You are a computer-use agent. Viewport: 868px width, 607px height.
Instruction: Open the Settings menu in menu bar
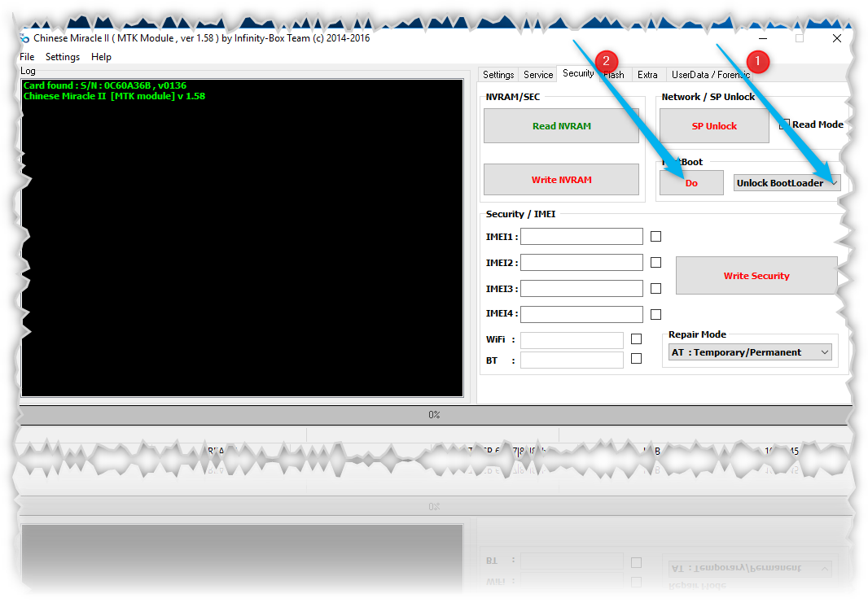63,56
